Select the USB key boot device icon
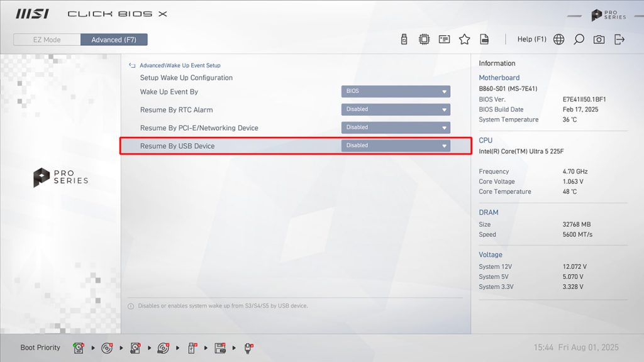The height and width of the screenshot is (362, 644). pyautogui.click(x=192, y=348)
